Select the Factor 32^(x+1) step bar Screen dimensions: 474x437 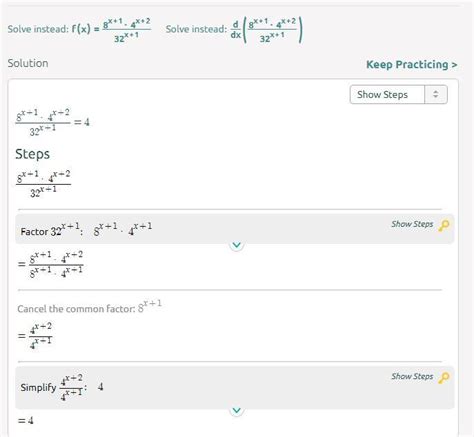[235, 229]
